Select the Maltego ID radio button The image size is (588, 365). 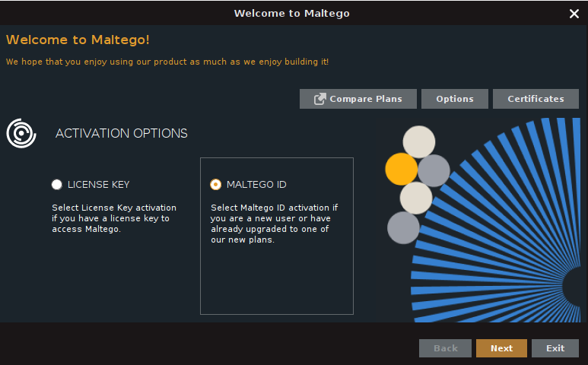click(215, 185)
